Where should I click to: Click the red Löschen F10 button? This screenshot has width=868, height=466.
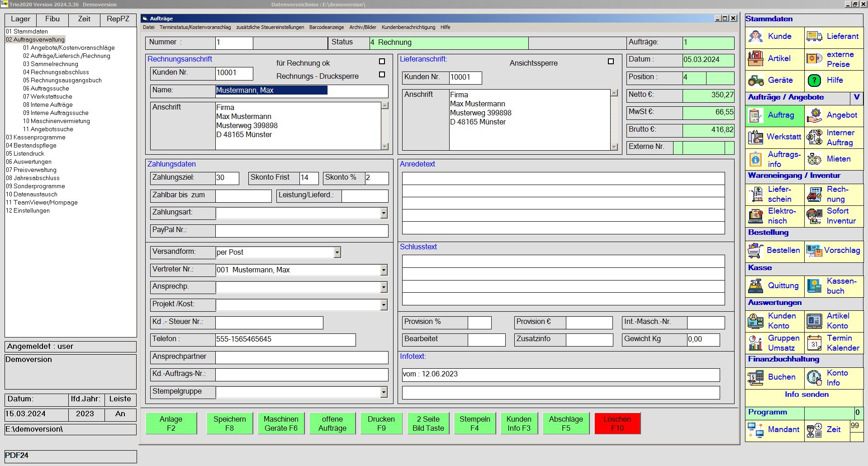(617, 423)
